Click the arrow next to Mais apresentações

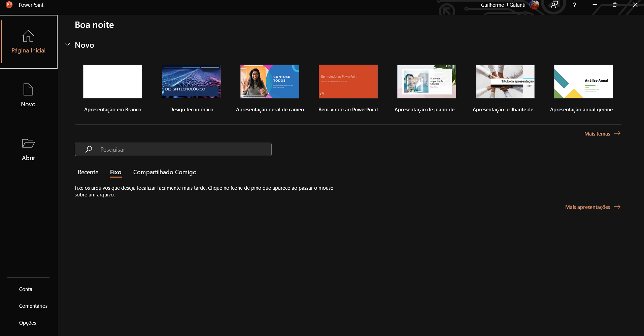click(617, 207)
